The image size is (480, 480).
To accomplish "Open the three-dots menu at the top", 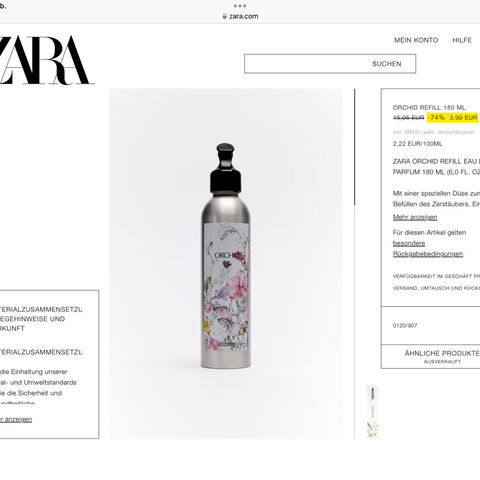I will coord(240,6).
